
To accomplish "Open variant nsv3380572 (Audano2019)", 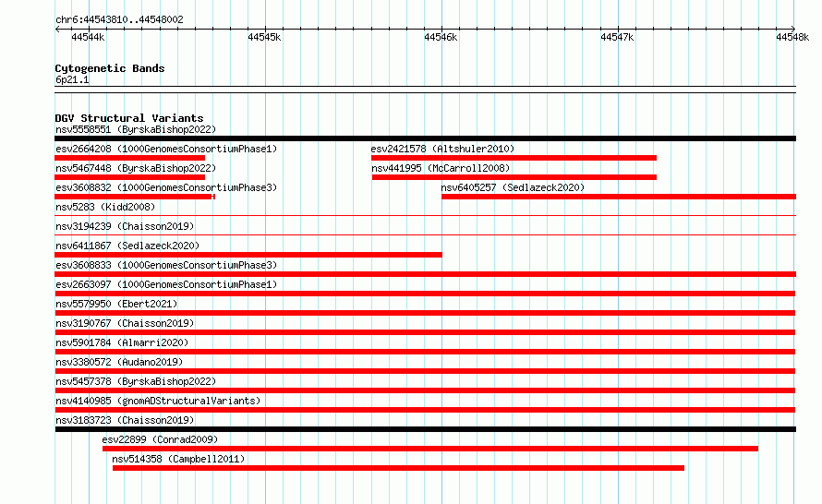I will [x=119, y=362].
